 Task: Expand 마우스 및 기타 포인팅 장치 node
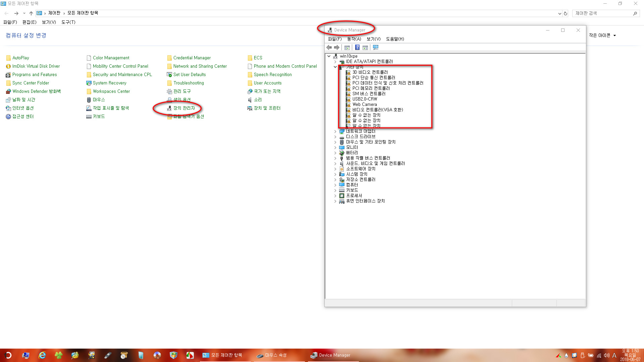point(335,142)
